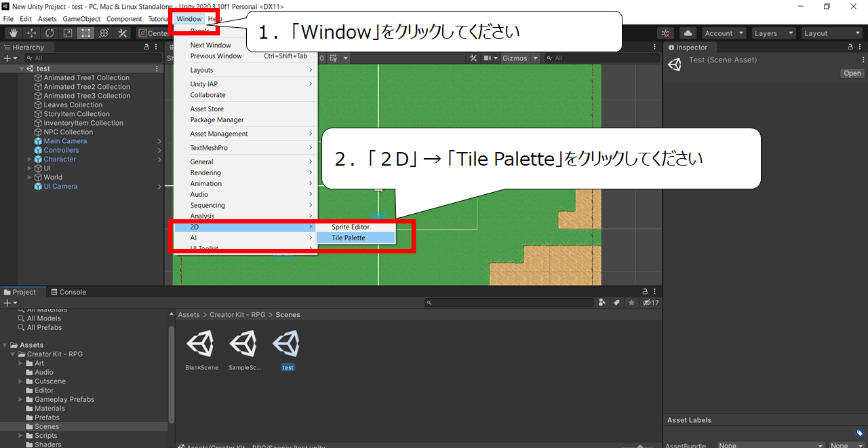Open the test scene options menu
The width and height of the screenshot is (868, 448).
[157, 69]
